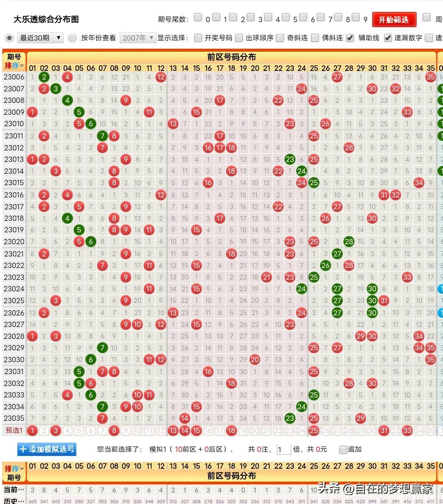Click the 前区号码分布 title above the grid

(x=231, y=57)
